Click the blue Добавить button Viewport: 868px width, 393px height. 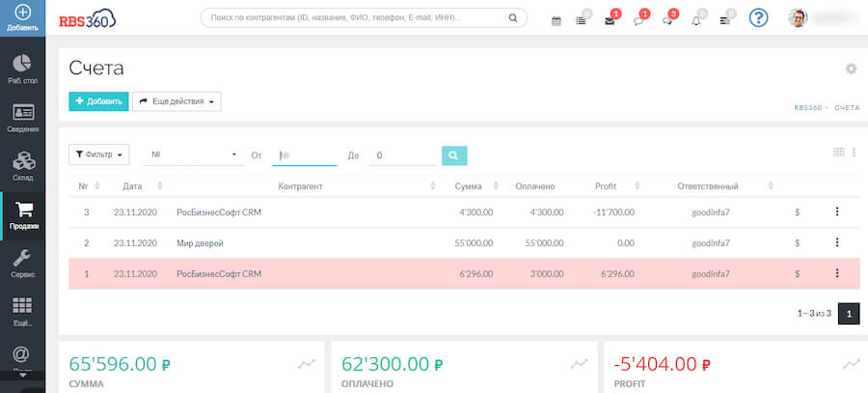click(98, 101)
